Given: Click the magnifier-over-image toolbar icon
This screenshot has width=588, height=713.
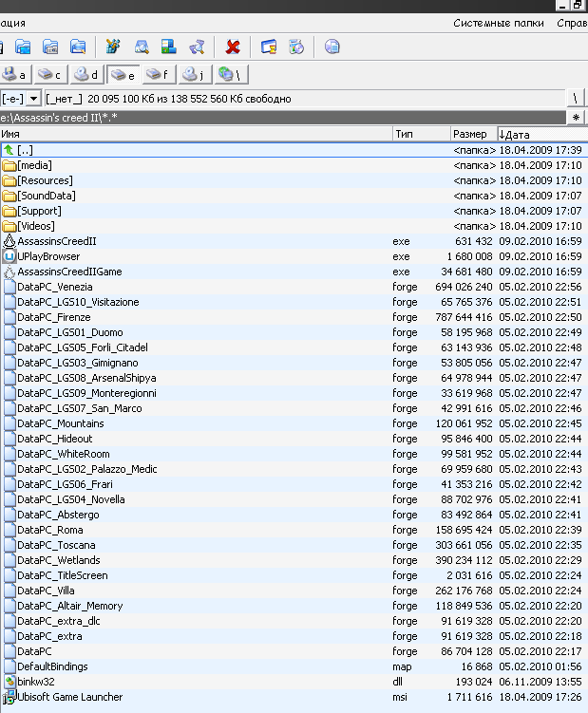Looking at the screenshot, I should click(142, 47).
